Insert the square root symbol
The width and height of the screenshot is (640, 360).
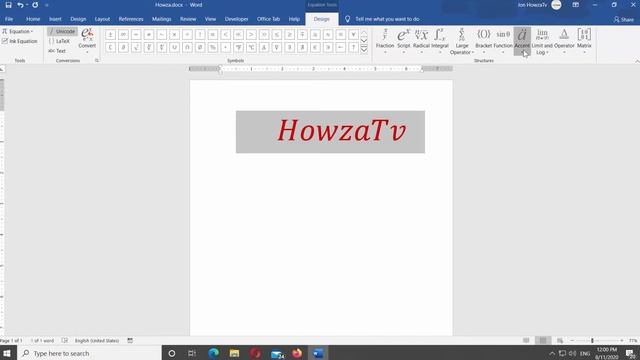click(136, 47)
